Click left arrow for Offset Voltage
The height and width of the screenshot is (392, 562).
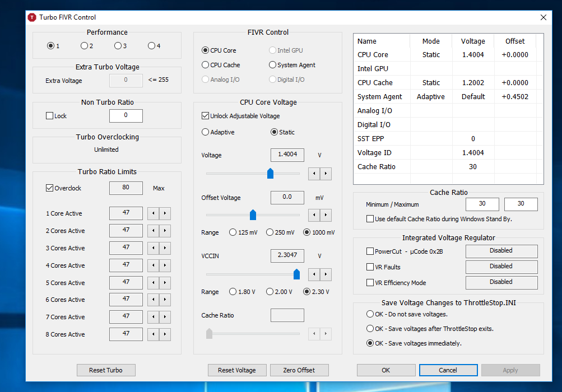pos(314,215)
